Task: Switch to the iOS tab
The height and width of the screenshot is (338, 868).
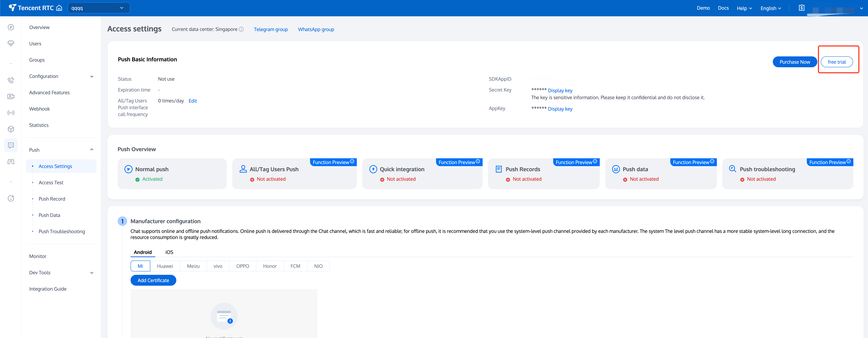Action: [x=169, y=252]
